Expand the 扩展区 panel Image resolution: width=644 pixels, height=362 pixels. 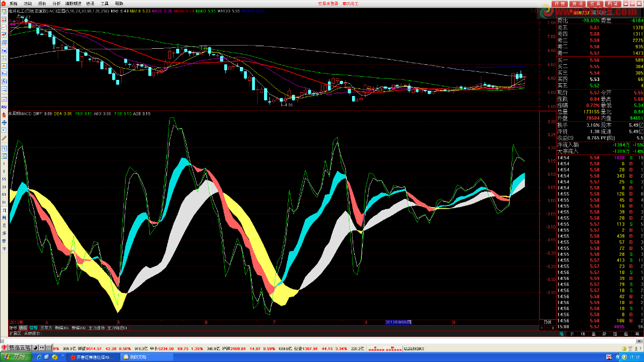pos(16,334)
